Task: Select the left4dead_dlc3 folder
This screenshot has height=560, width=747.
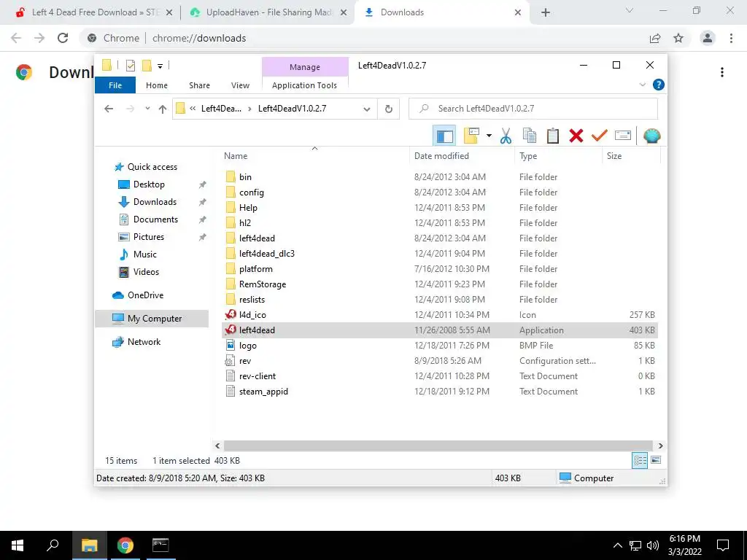Action: pyautogui.click(x=267, y=254)
